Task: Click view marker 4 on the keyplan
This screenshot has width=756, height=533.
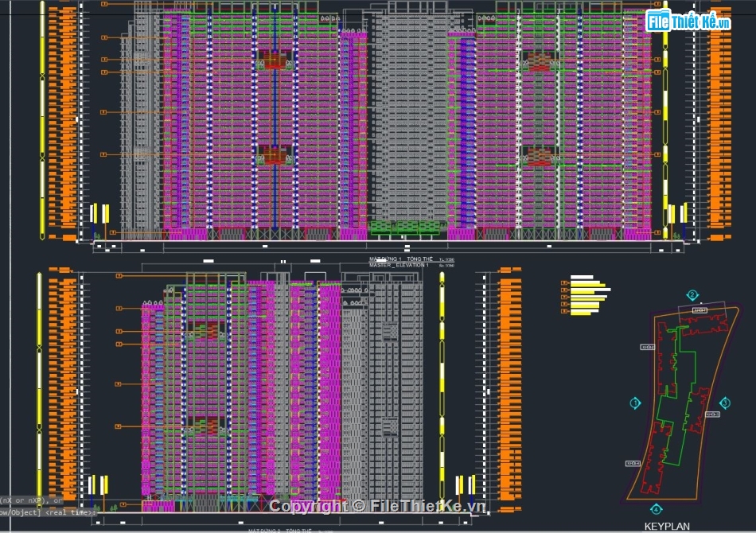Action: (x=656, y=509)
